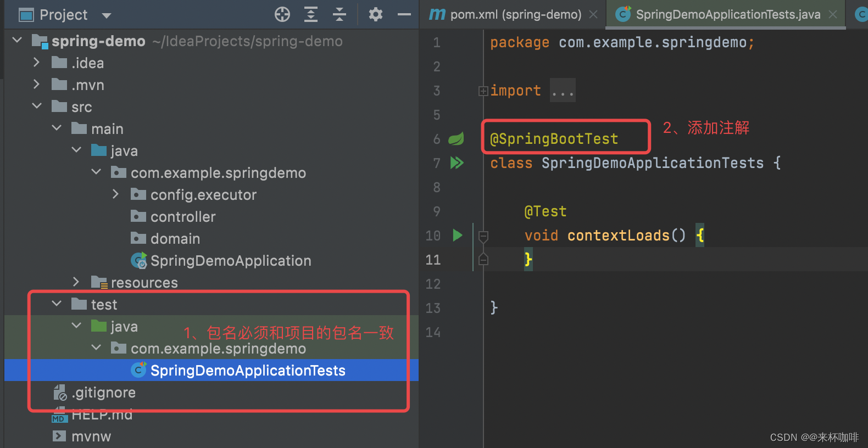Screen dimensions: 868x448
Task: Click the spring-demo root module label
Action: (x=98, y=41)
